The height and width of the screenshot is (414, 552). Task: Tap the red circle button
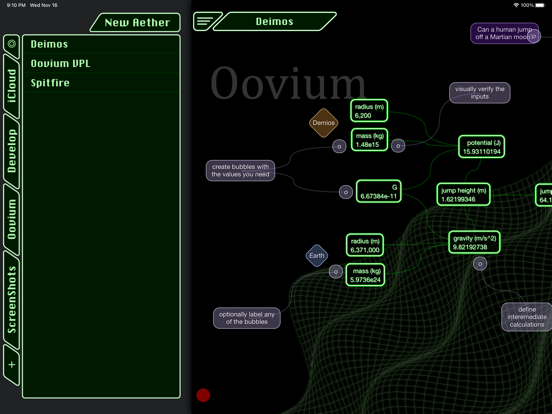[203, 395]
